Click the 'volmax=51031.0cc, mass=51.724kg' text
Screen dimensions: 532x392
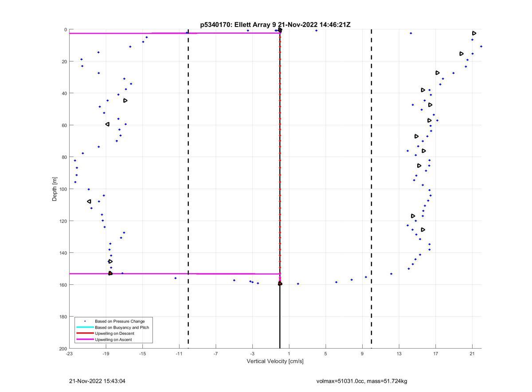pos(362,381)
